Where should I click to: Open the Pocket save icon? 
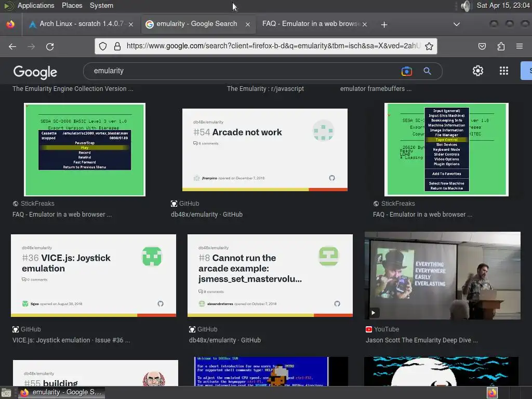pos(482,46)
